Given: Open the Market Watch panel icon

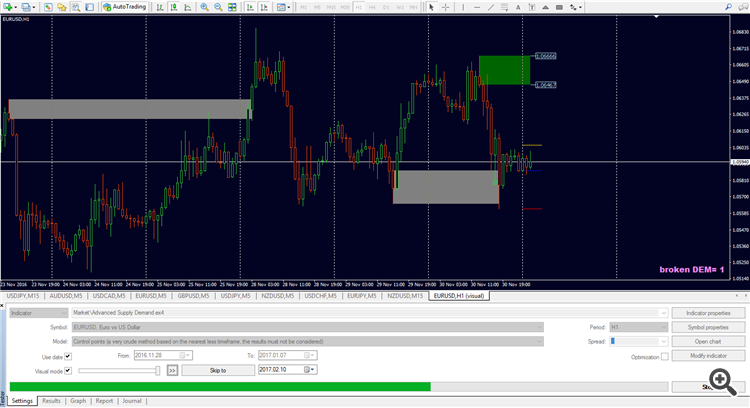Looking at the screenshot, I should pyautogui.click(x=48, y=7).
